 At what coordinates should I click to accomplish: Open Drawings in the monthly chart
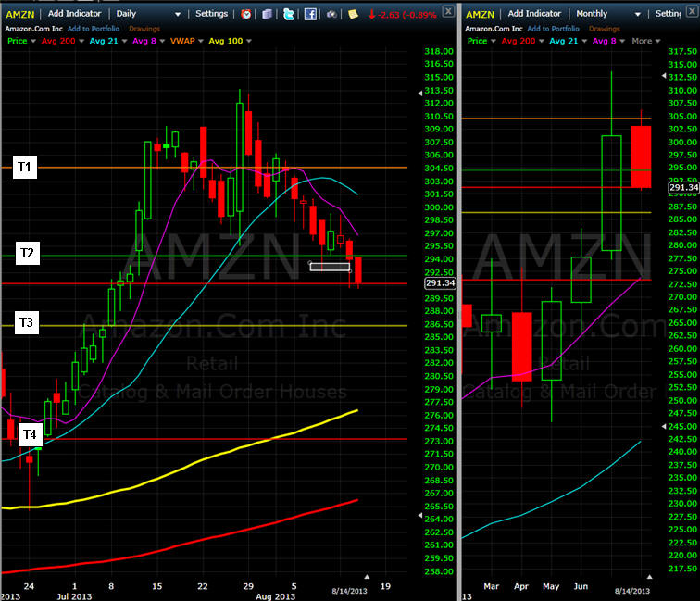tap(605, 29)
